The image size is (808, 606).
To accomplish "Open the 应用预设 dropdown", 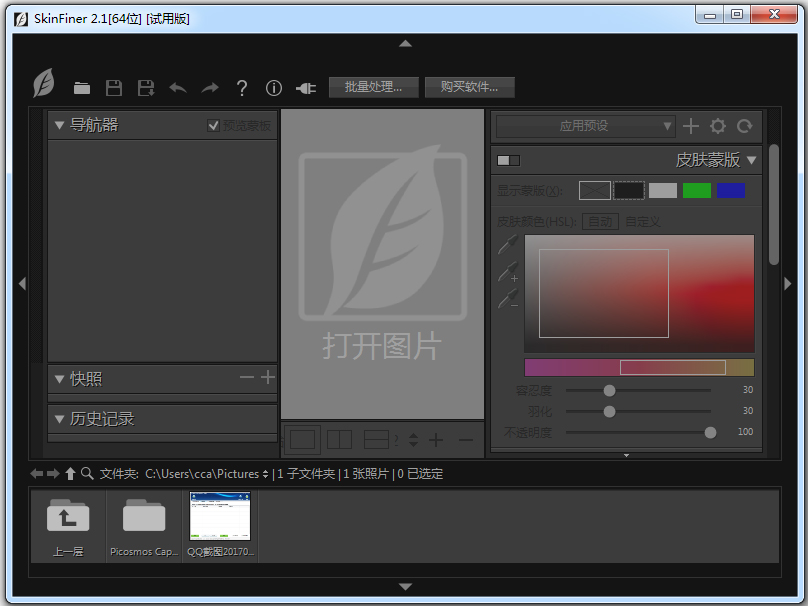I will (x=586, y=126).
